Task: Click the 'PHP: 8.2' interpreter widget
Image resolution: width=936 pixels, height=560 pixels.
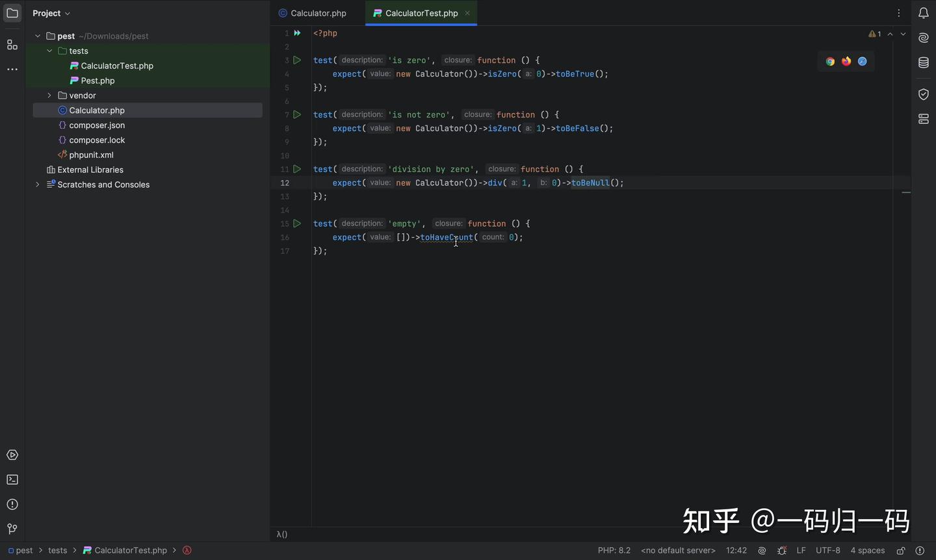Action: (614, 550)
